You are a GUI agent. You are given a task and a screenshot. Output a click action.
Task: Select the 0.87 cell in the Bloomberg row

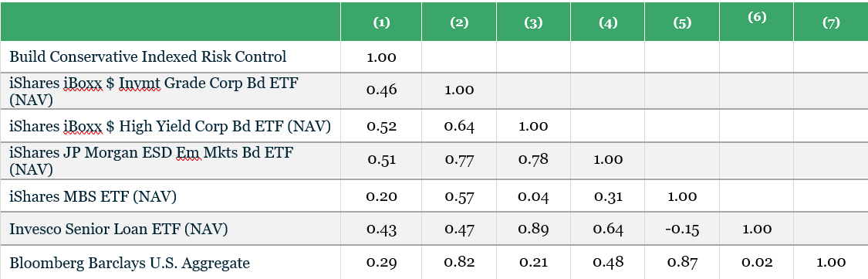click(x=682, y=262)
